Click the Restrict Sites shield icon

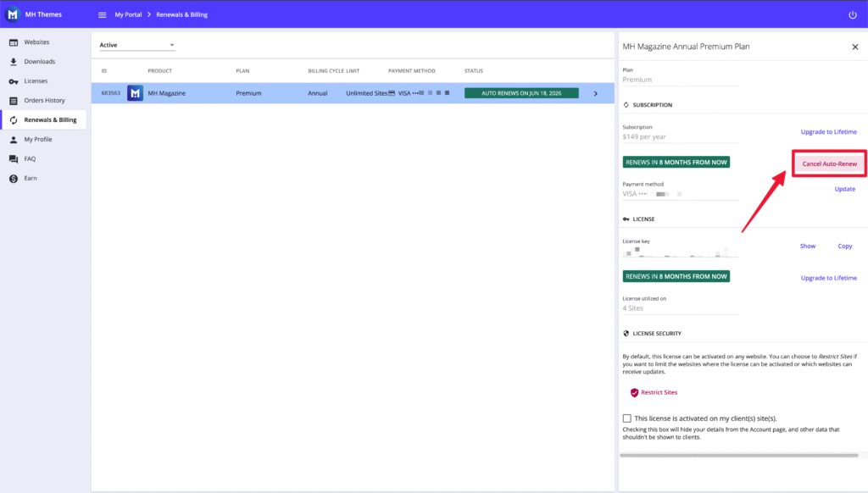click(633, 392)
